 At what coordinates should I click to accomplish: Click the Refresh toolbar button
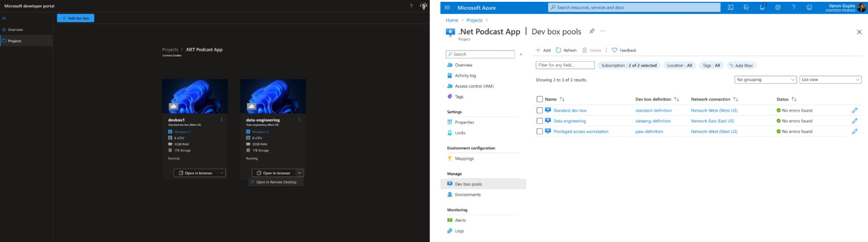(566, 50)
